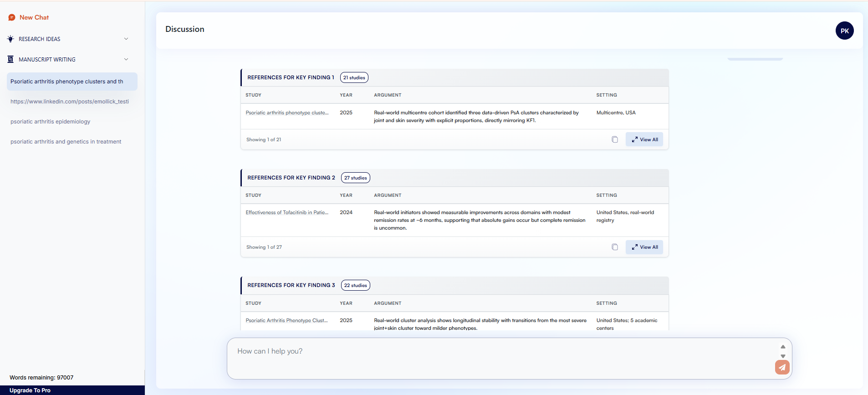Viewport: 868px width, 395px height.
Task: Click the Research Ideas lightbulb icon
Action: click(x=10, y=39)
